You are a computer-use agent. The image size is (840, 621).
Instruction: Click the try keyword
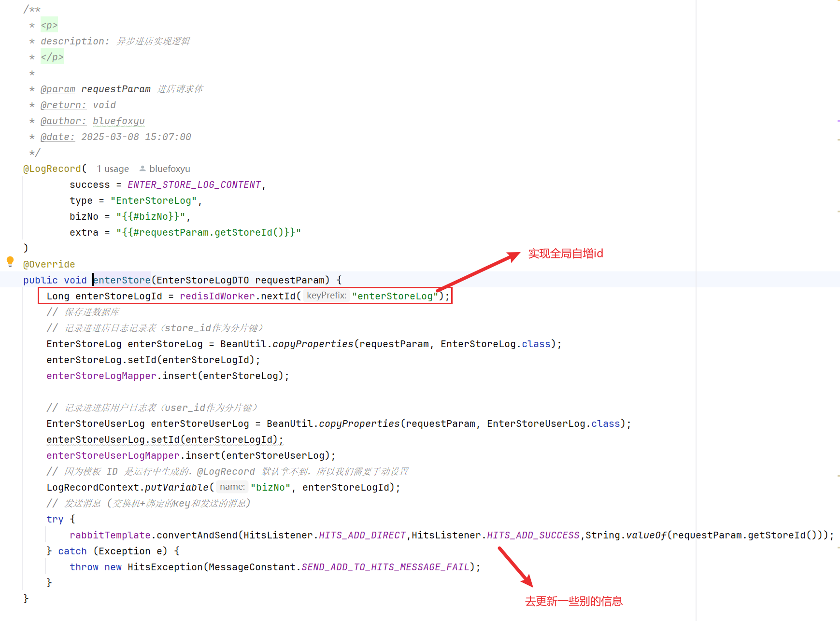(55, 519)
